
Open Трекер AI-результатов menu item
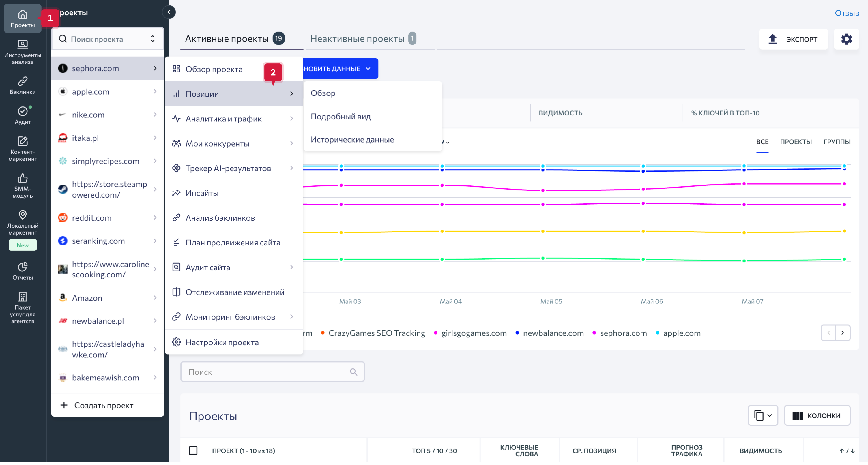(234, 168)
